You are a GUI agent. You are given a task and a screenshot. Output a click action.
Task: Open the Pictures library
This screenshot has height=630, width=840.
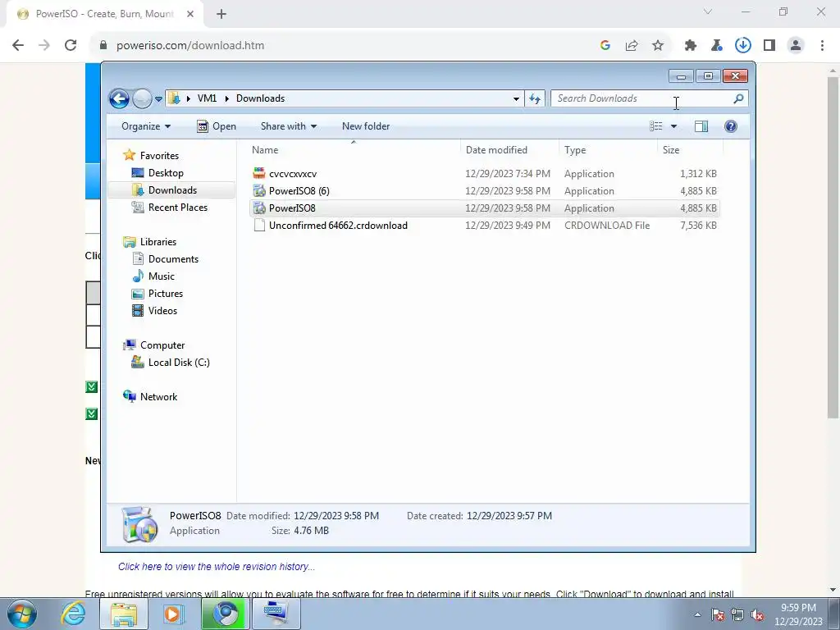pos(157,294)
